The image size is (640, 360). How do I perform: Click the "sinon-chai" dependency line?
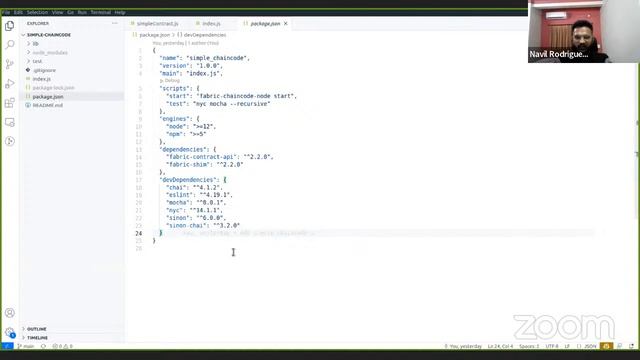tap(203, 226)
